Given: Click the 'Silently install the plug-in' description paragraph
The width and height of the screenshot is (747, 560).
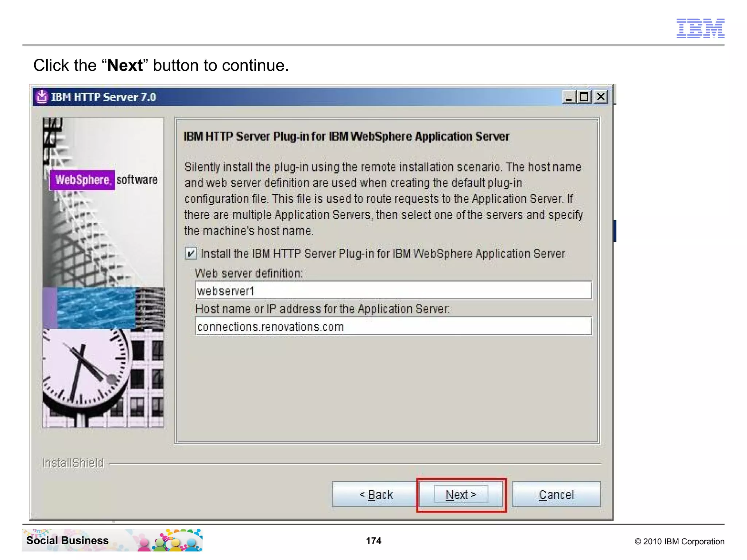Looking at the screenshot, I should [383, 199].
